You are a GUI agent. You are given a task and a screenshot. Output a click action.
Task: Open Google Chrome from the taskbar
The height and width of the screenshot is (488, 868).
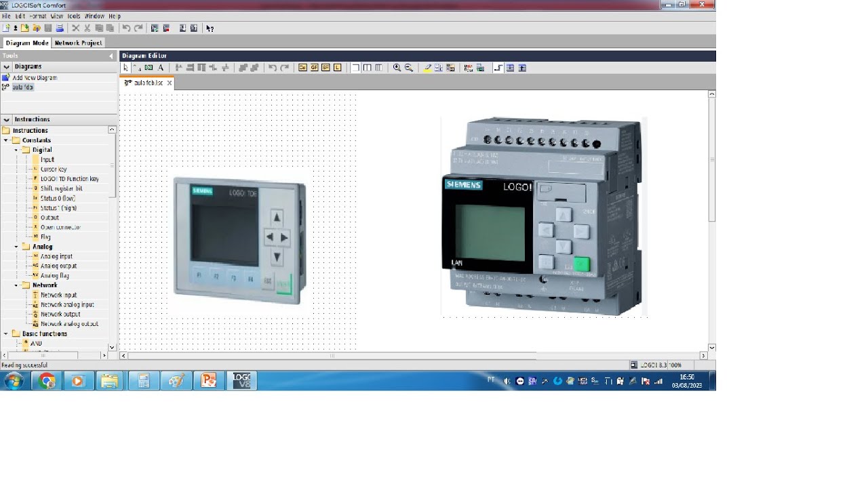46,381
